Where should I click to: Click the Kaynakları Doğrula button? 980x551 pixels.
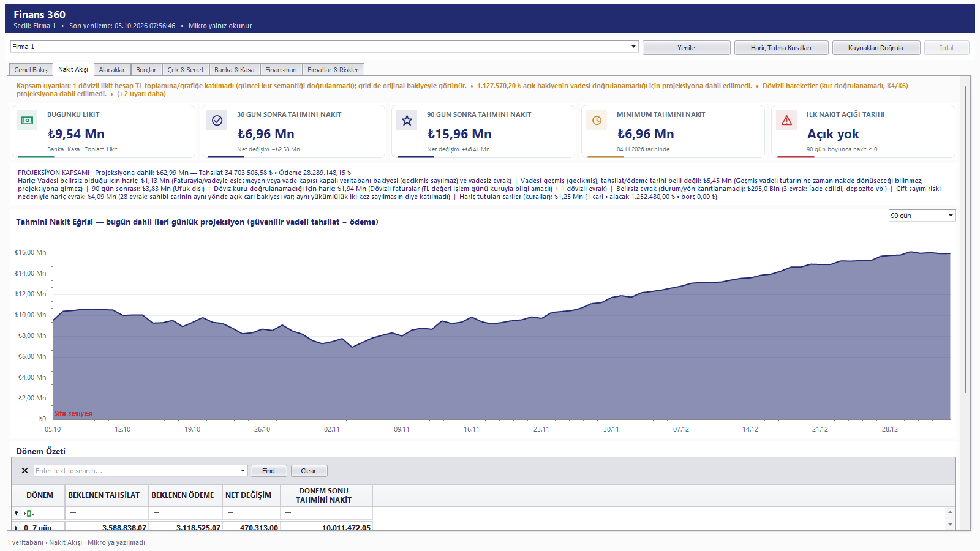click(876, 48)
